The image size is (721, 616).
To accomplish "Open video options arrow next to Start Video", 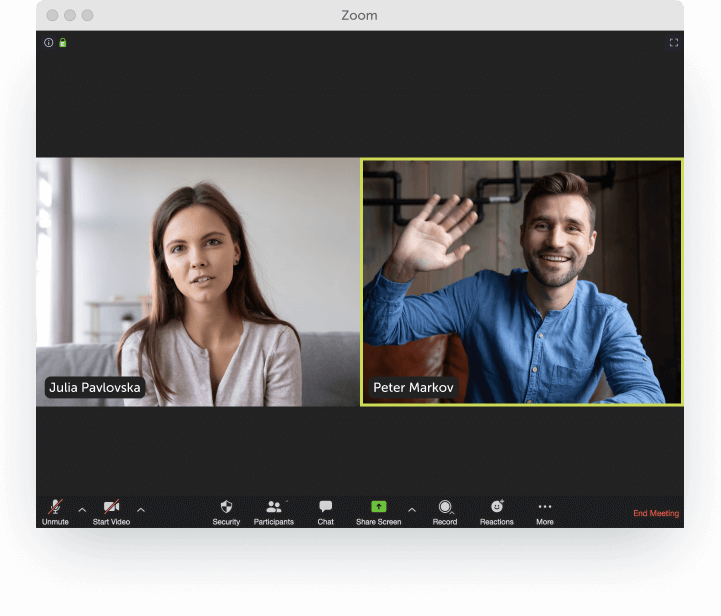I will click(x=141, y=510).
